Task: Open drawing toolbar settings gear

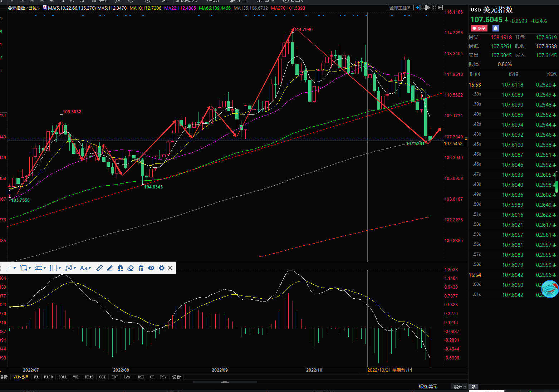Action: pyautogui.click(x=162, y=268)
